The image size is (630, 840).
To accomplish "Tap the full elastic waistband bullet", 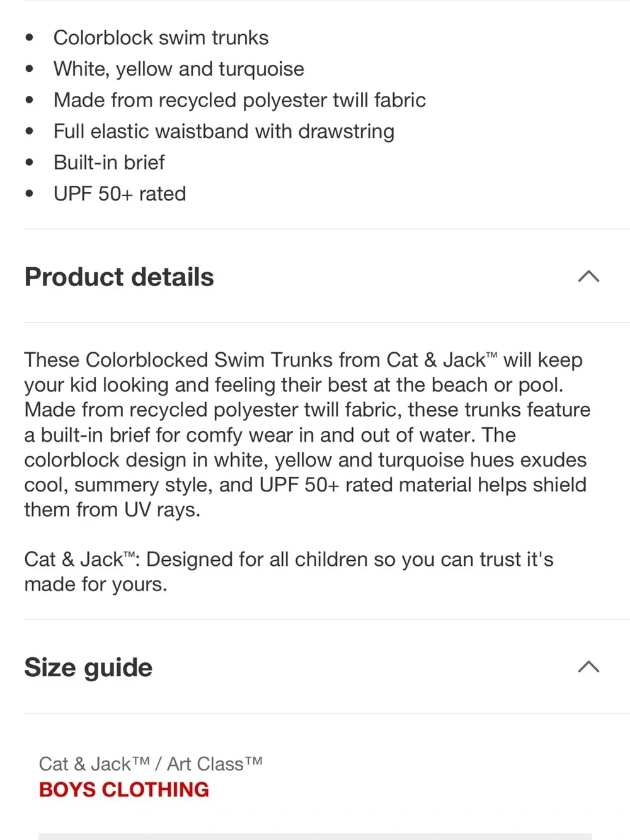I will pos(224,131).
